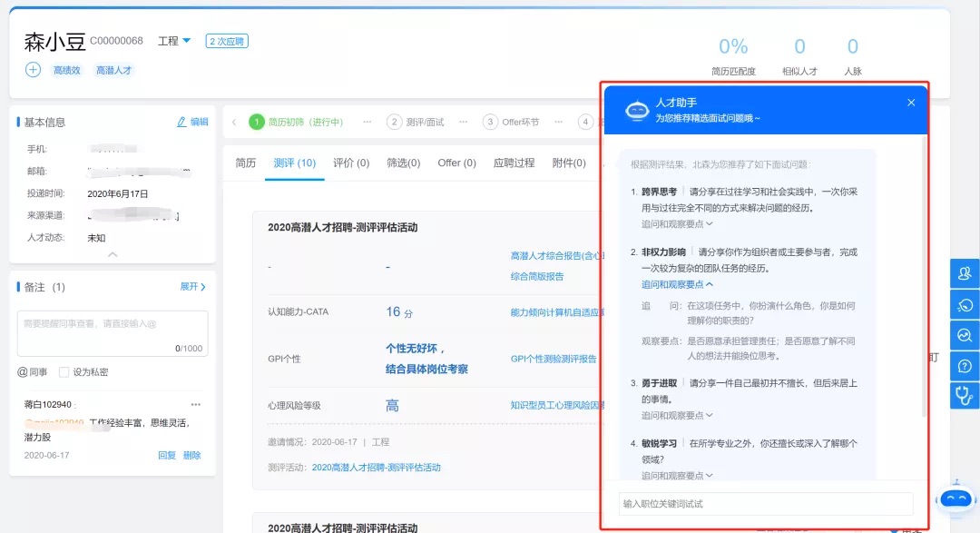The width and height of the screenshot is (980, 533).
Task: Click the help question mark sidebar icon
Action: tap(963, 366)
